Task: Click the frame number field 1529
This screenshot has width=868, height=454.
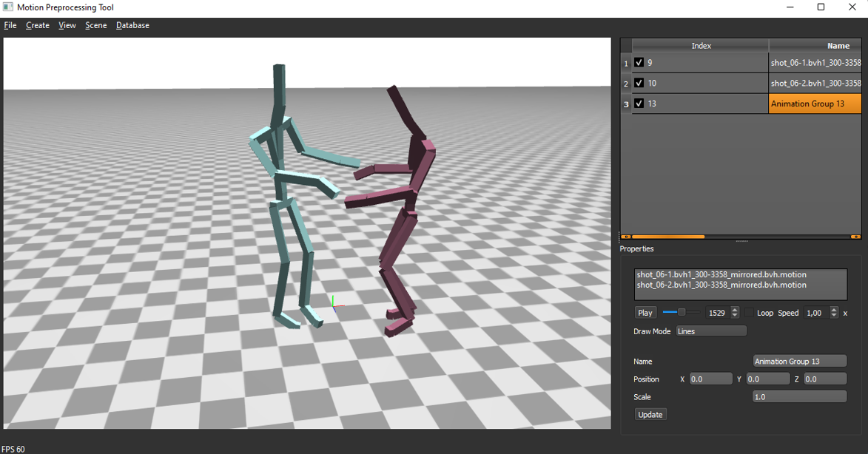Action: (718, 313)
